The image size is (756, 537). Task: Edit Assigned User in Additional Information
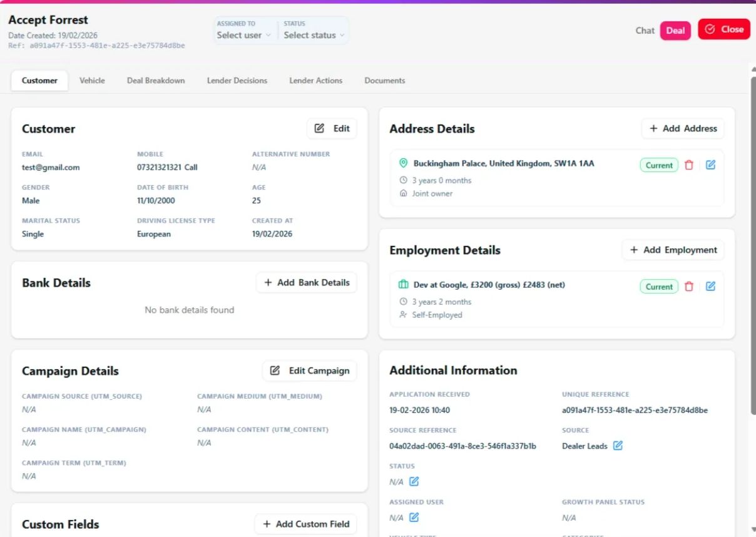(414, 518)
